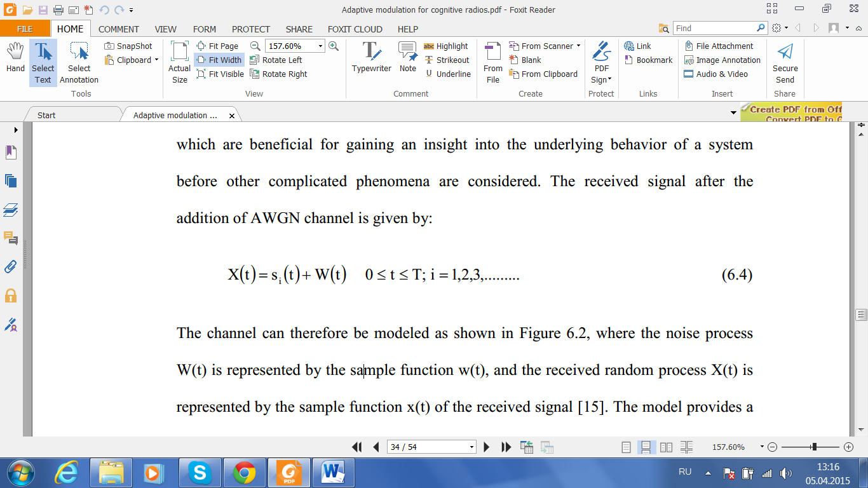Image resolution: width=868 pixels, height=488 pixels.
Task: Open the FILE menu
Action: pos(25,29)
